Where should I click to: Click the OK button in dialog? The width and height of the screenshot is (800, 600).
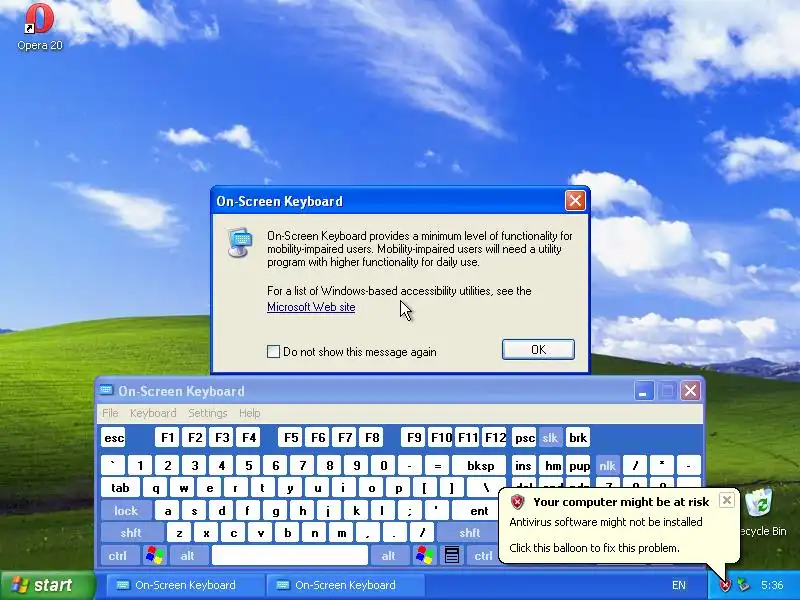pyautogui.click(x=538, y=349)
